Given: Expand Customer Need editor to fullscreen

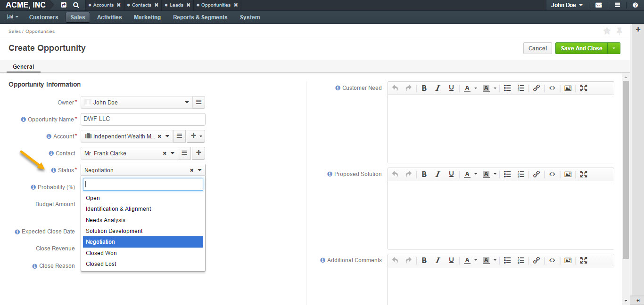Looking at the screenshot, I should click(x=584, y=88).
